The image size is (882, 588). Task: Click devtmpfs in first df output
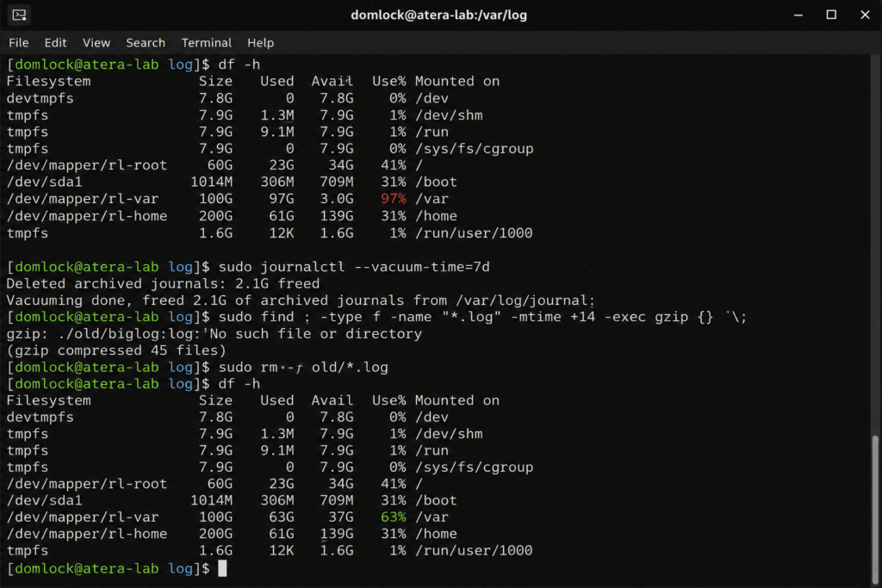[x=40, y=98]
